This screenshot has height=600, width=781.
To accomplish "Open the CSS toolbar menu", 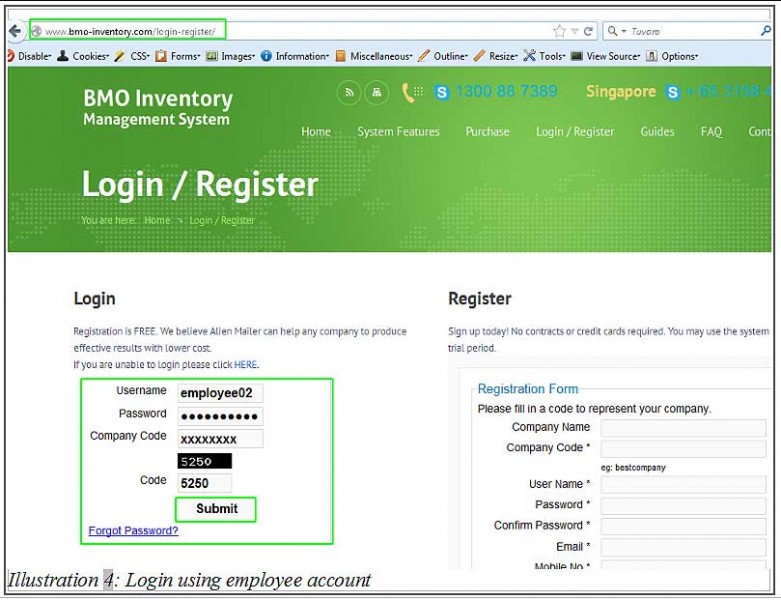I will 132,56.
